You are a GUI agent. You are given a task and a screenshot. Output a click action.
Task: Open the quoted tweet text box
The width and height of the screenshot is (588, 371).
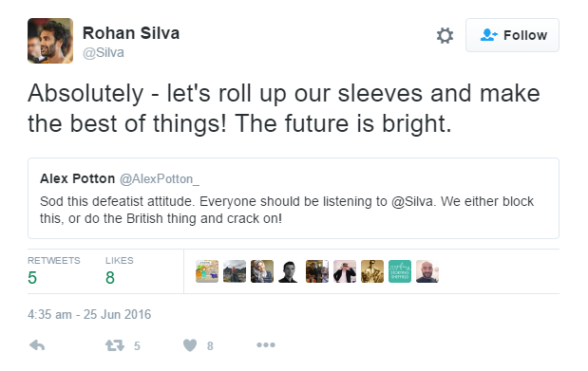point(294,198)
